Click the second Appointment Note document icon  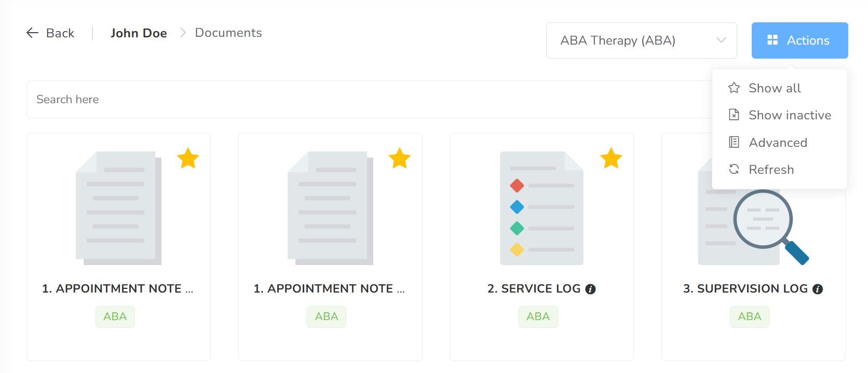click(330, 208)
